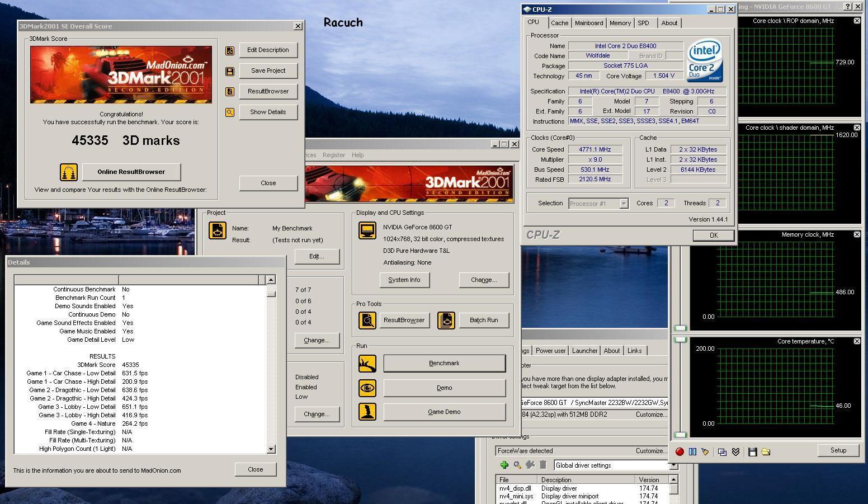Image resolution: width=868 pixels, height=504 pixels.
Task: Click the Project section icon in 3DMark
Action: click(x=217, y=230)
